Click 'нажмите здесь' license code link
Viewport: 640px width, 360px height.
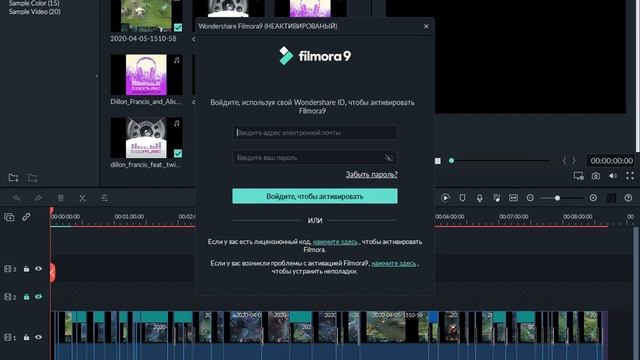(335, 242)
